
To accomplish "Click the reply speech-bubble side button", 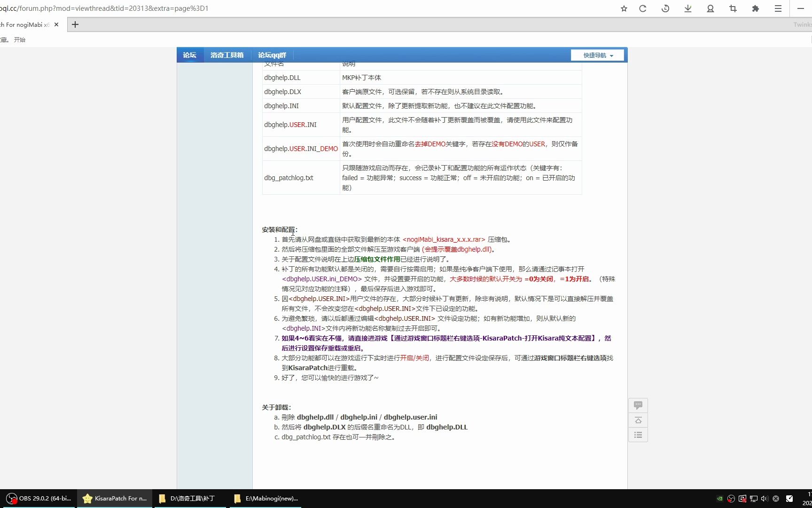I will click(638, 405).
